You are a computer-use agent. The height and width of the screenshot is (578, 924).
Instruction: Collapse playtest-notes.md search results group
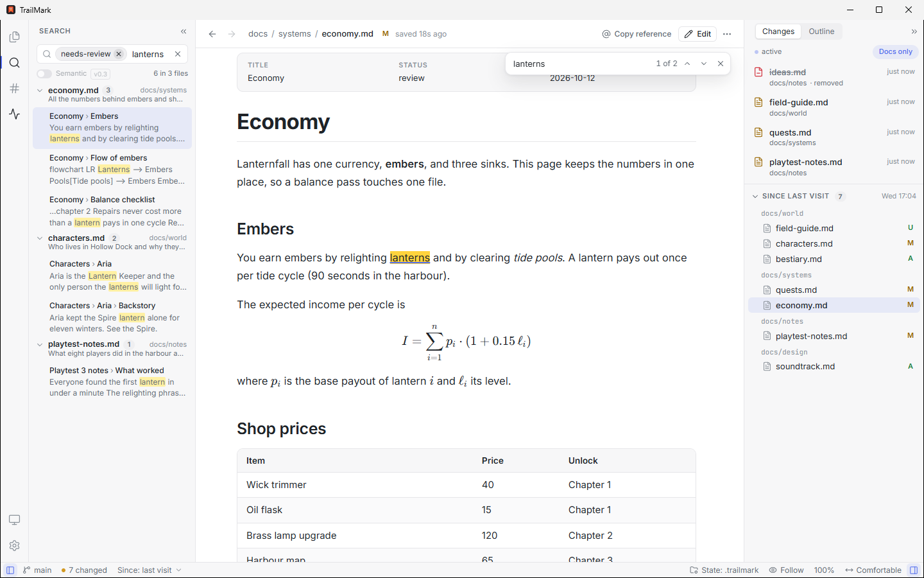click(40, 345)
